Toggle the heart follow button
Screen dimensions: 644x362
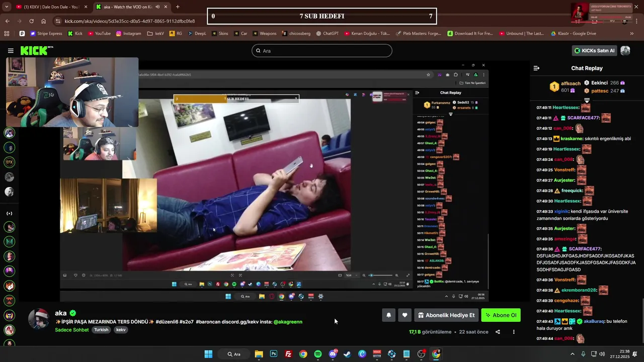coord(405,315)
